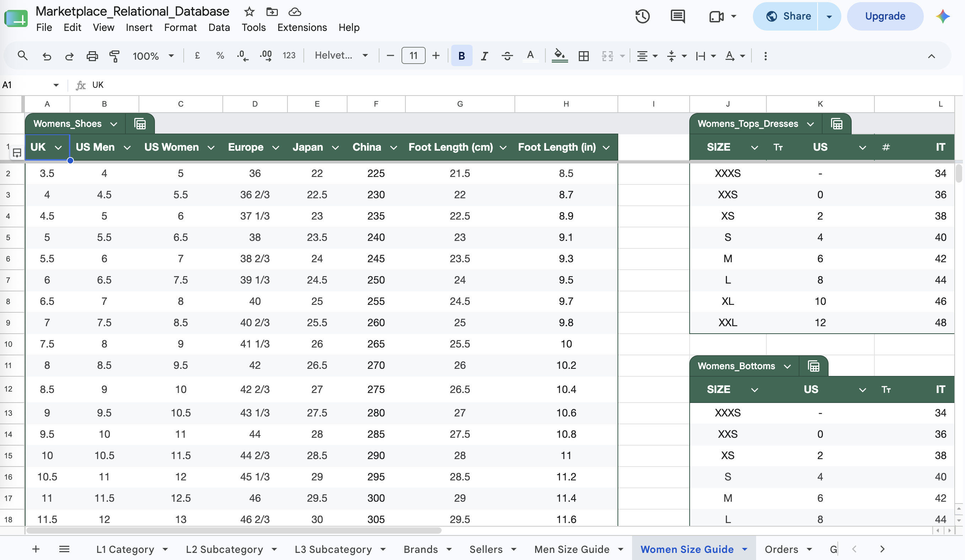Format as currency with the pound icon

pos(198,55)
